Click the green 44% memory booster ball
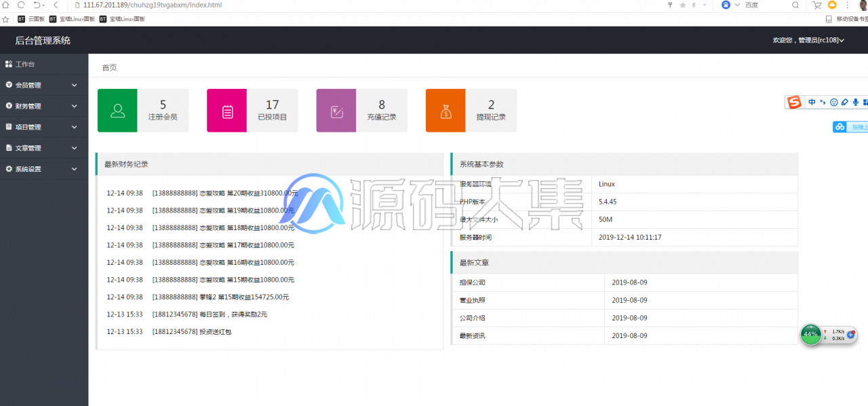The image size is (868, 406). (810, 335)
